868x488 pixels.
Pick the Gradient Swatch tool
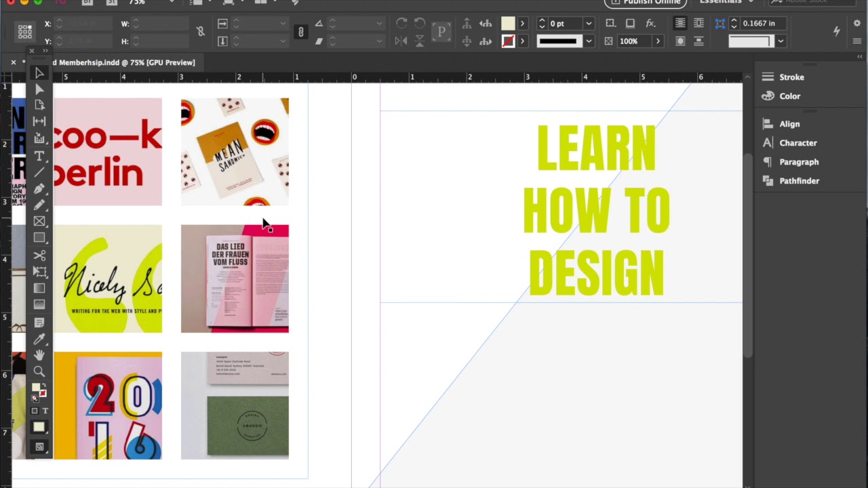click(39, 288)
